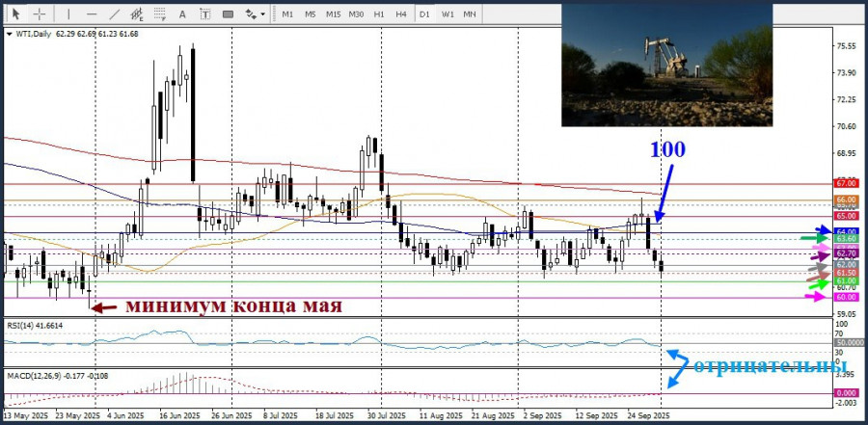
Task: Switch to the M1 timeframe
Action: tap(287, 14)
